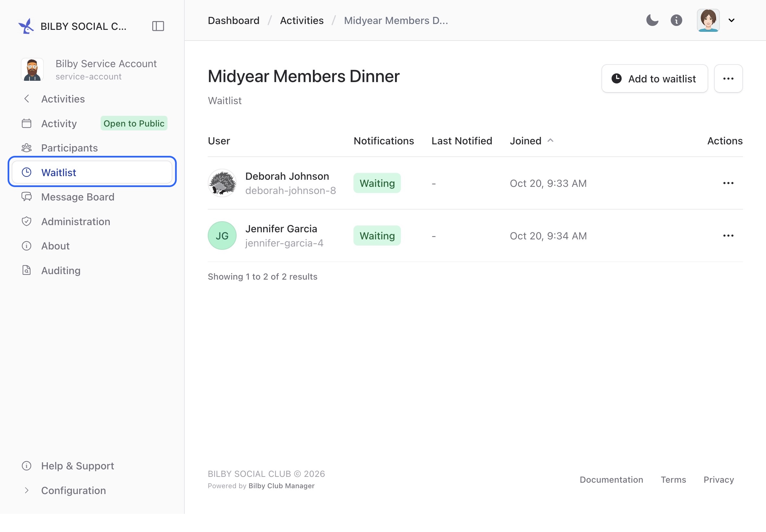Click Jennifer Garcia's Waiting badge
Image resolution: width=766 pixels, height=532 pixels.
coord(377,236)
